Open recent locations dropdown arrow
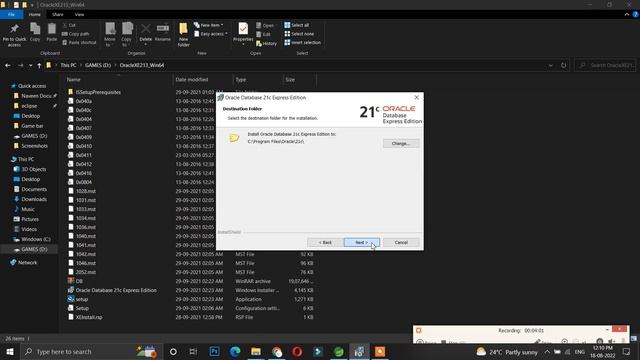This screenshot has width=640, height=360. coord(30,65)
